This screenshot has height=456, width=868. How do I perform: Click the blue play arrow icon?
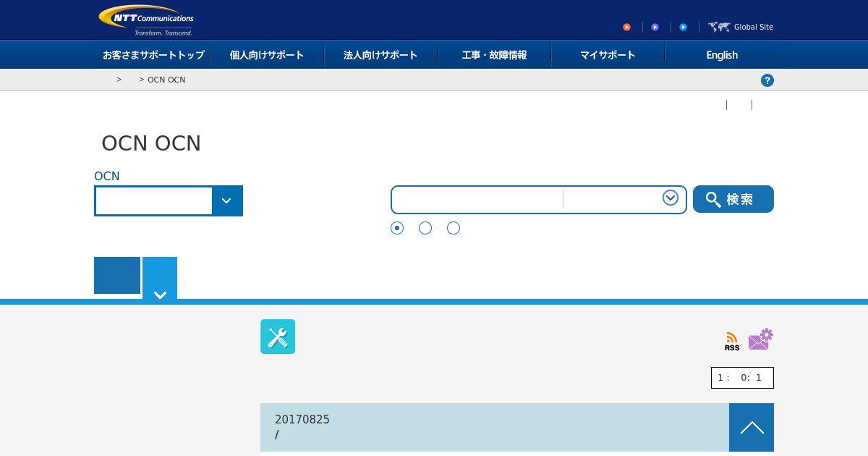tap(683, 28)
